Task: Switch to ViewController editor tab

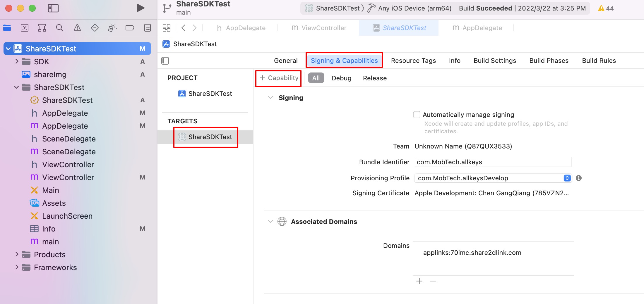Action: click(319, 28)
